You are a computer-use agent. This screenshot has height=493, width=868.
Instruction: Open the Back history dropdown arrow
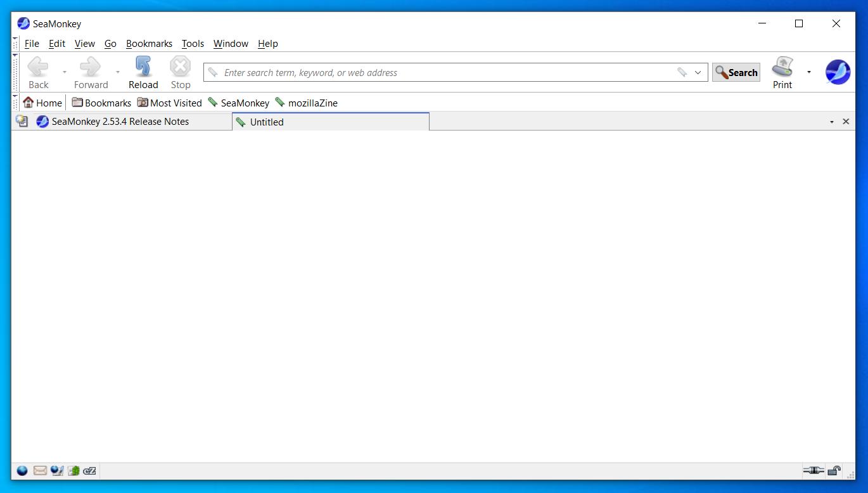(64, 72)
